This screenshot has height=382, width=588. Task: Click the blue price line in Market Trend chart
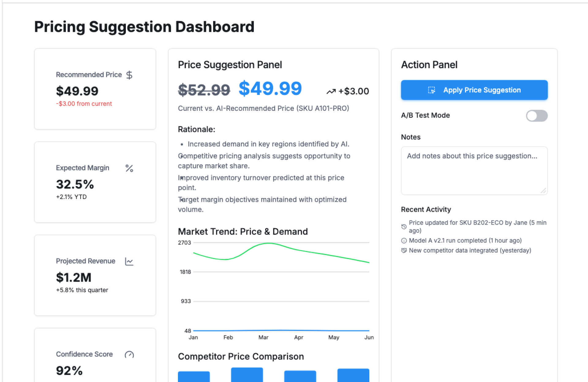[281, 330]
